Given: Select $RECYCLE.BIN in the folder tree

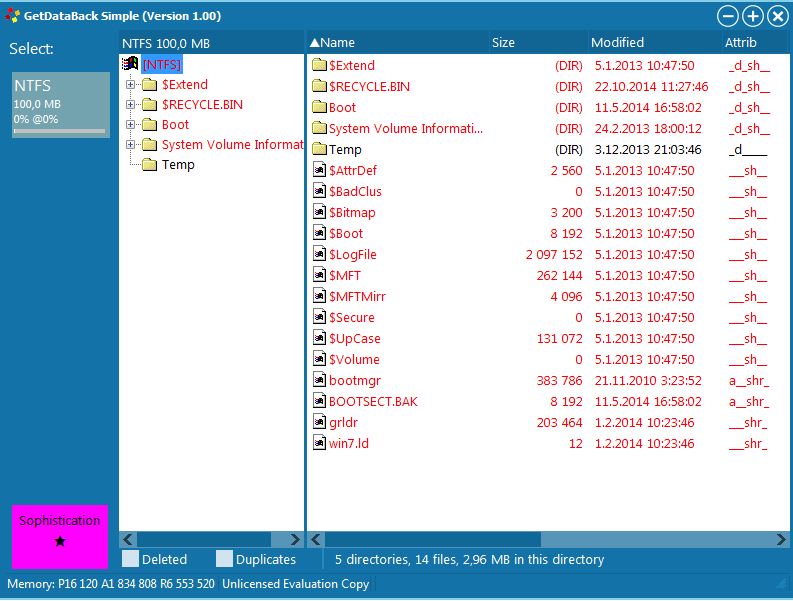Looking at the screenshot, I should 202,105.
